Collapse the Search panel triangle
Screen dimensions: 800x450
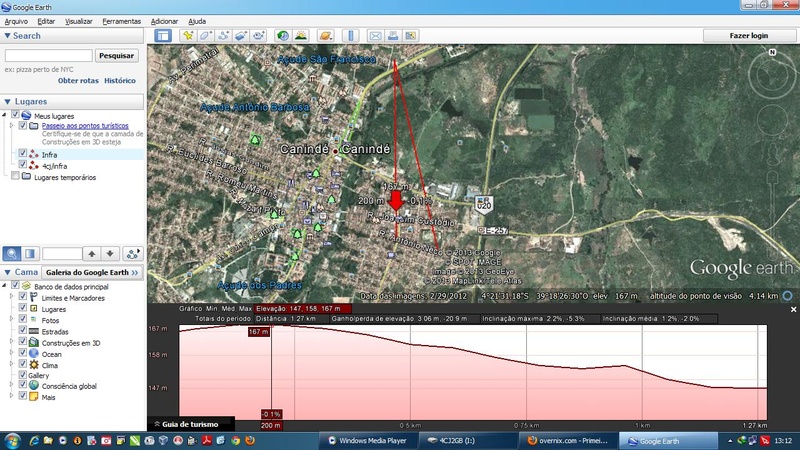point(7,36)
